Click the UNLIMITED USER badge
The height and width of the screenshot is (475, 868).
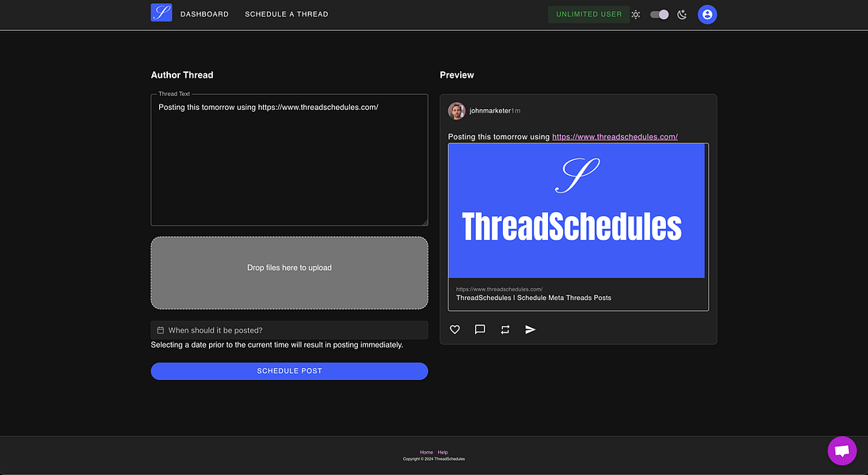click(588, 14)
